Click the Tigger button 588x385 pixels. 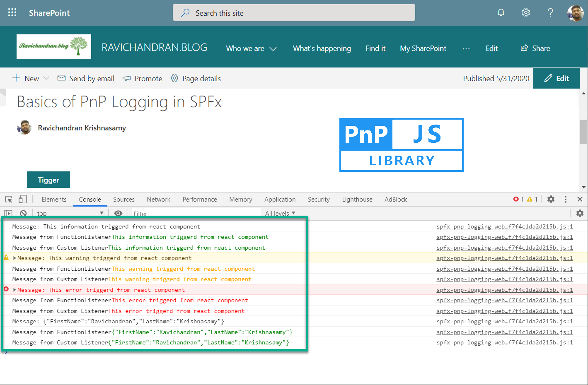[x=48, y=180]
